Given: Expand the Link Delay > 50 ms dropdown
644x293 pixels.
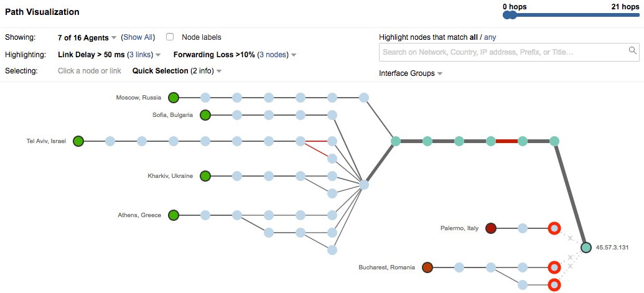Looking at the screenshot, I should pos(109,54).
